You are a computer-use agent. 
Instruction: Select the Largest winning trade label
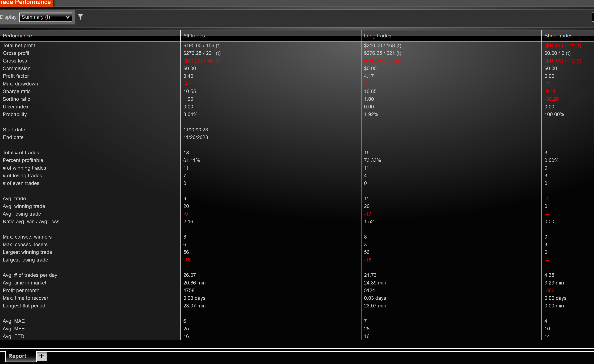click(x=27, y=252)
